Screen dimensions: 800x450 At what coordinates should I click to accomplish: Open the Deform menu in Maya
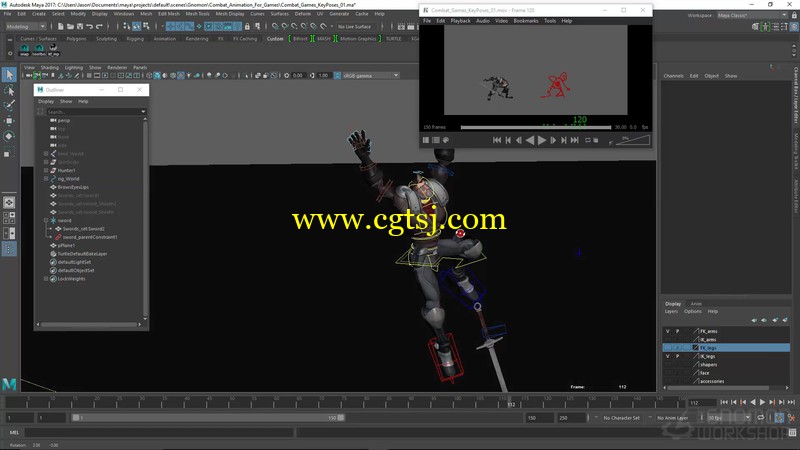pyautogui.click(x=302, y=14)
